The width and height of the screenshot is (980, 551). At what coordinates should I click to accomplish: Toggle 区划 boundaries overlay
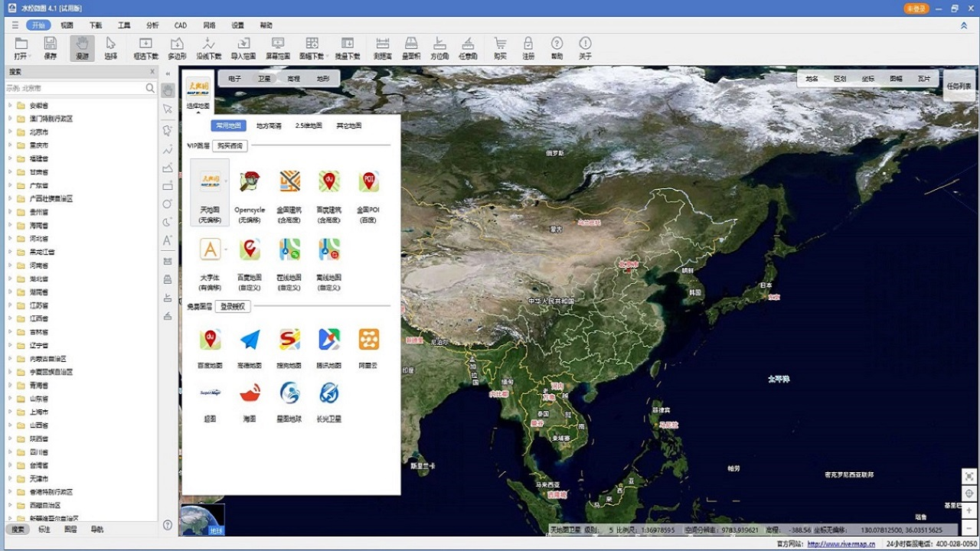coord(840,79)
